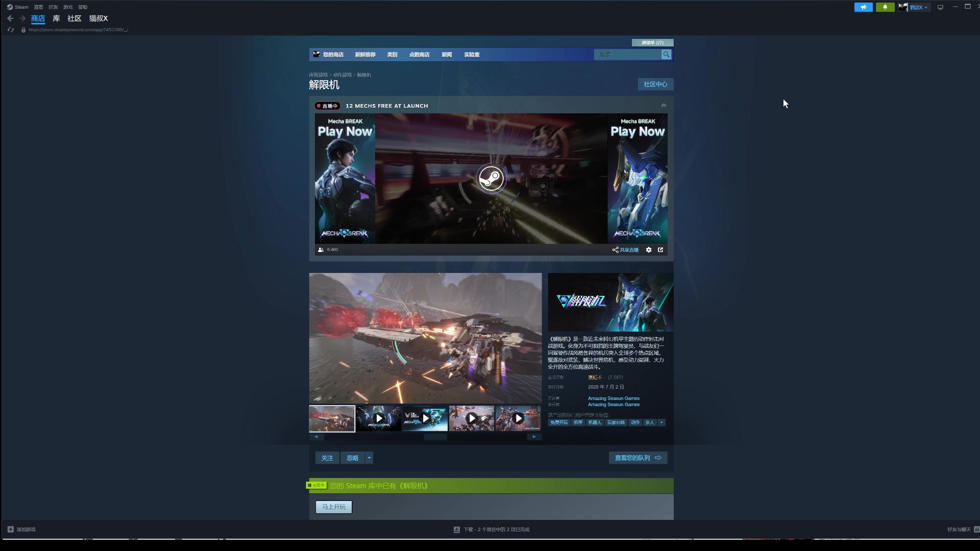Open the 您的商店 store menu
The height and width of the screenshot is (551, 980).
coord(333,55)
